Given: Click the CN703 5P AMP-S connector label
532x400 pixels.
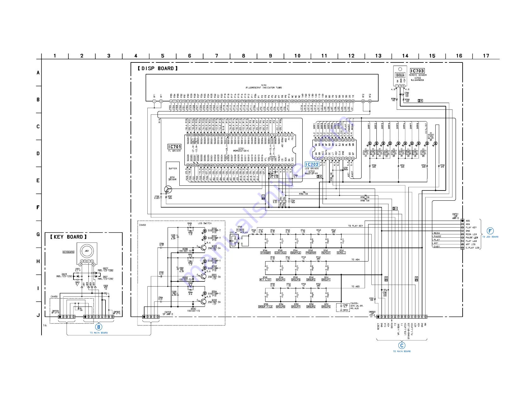Looking at the screenshot, I should point(168,313).
